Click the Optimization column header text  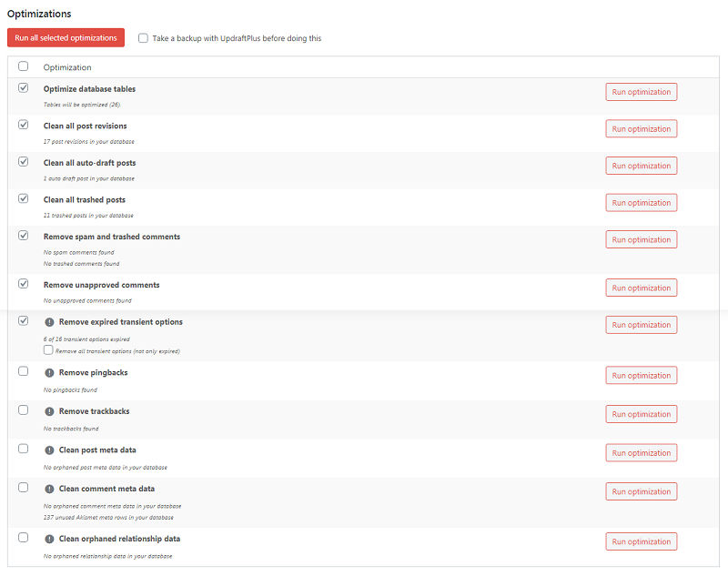67,67
